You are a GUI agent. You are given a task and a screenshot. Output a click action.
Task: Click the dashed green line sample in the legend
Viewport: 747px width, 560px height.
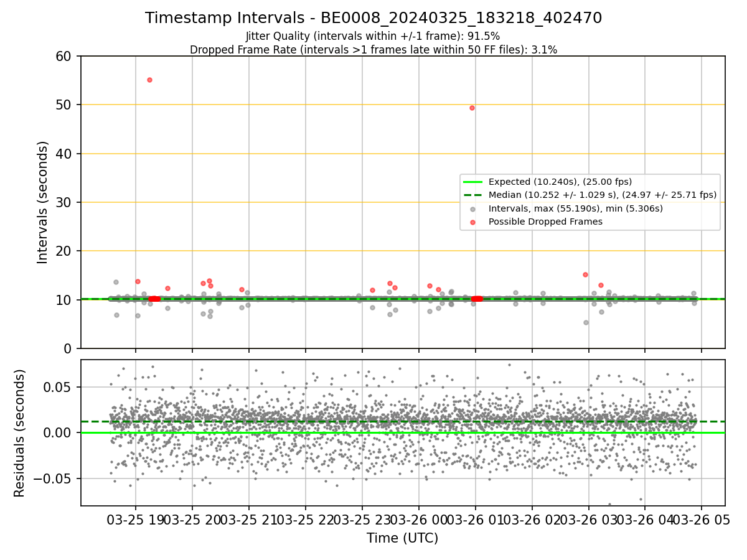(473, 195)
